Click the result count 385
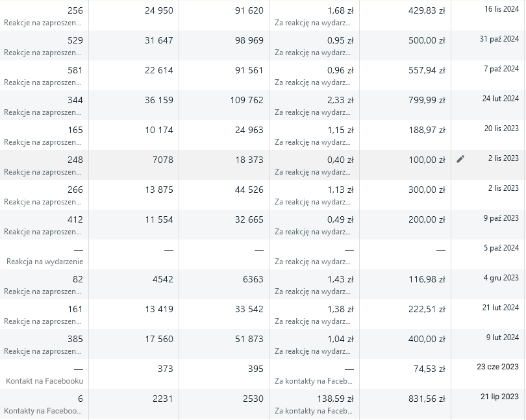This screenshot has height=420, width=526. (x=75, y=339)
